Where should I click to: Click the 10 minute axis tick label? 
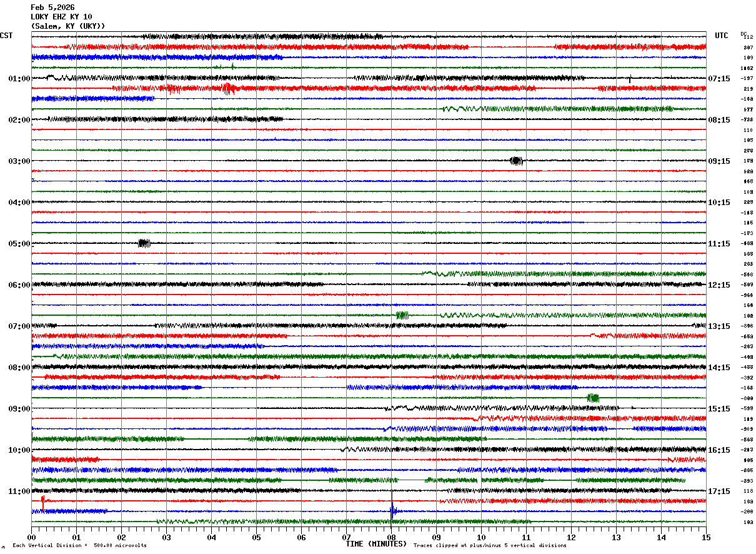click(x=481, y=537)
